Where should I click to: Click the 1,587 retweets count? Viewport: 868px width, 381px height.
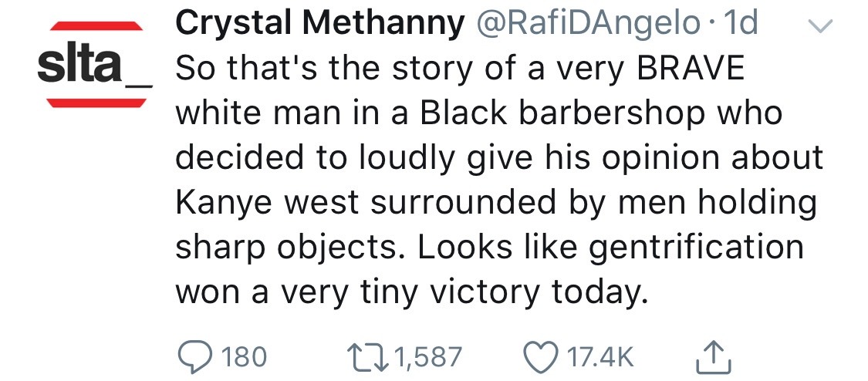(x=427, y=356)
